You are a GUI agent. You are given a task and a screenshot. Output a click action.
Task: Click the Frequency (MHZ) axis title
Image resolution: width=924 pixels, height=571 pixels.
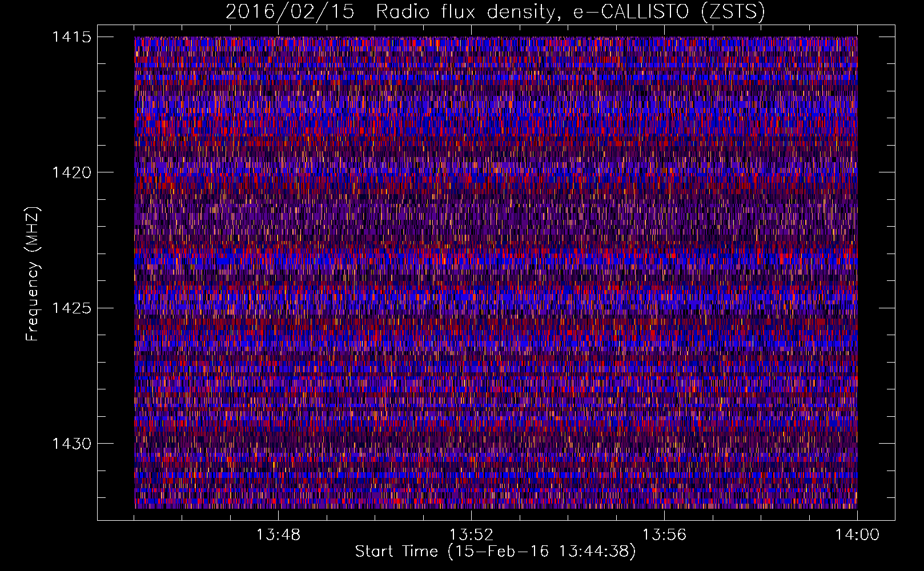click(x=33, y=274)
